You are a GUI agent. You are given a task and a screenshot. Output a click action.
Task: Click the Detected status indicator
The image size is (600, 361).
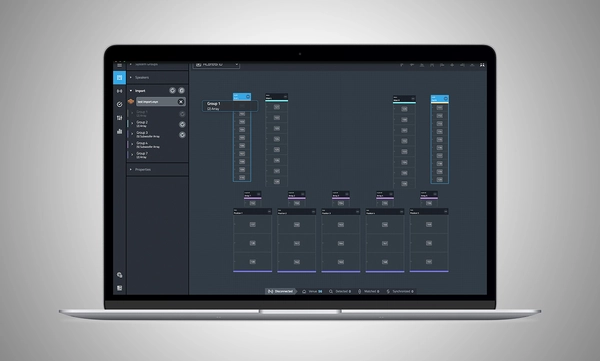tap(340, 291)
